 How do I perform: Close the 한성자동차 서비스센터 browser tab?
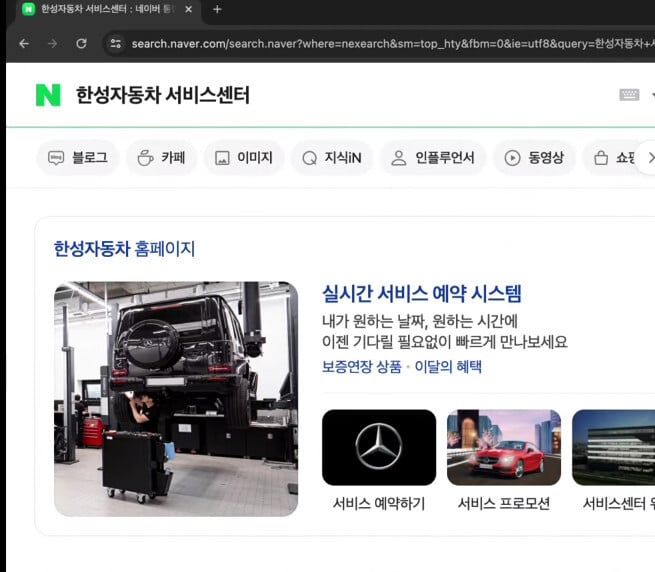click(188, 9)
